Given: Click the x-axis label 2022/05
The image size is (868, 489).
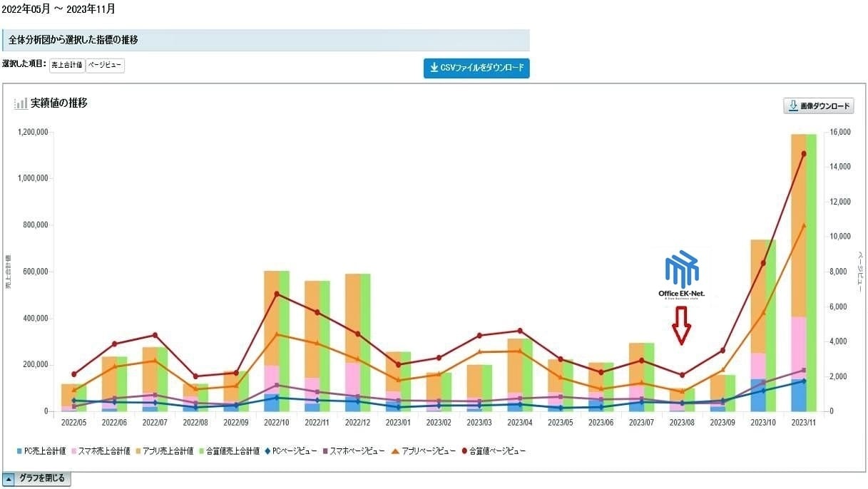Looking at the screenshot, I should (x=74, y=423).
